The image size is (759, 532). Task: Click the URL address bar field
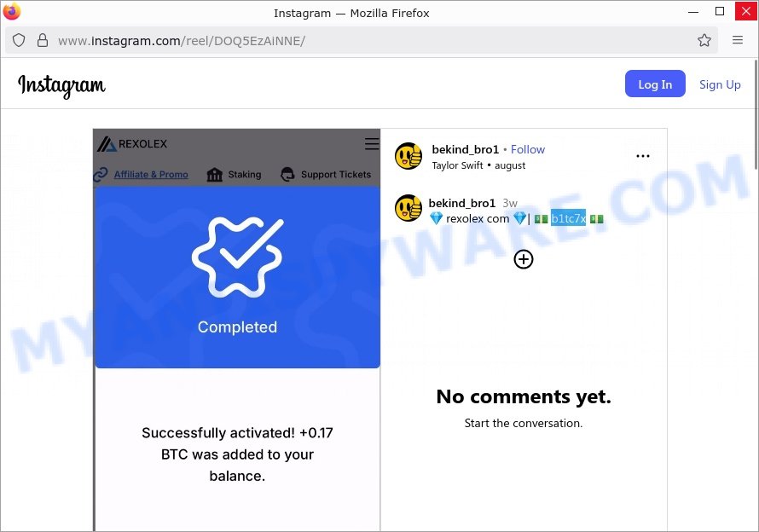tap(368, 40)
